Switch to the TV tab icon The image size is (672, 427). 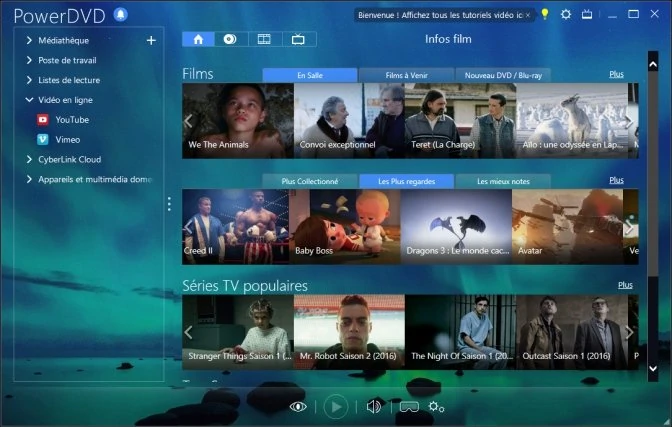point(298,39)
